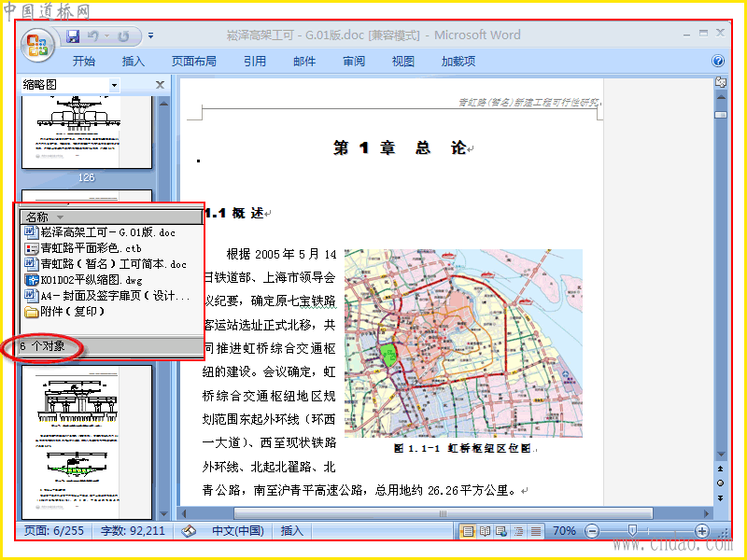Zoom out with the minus button
This screenshot has width=747, height=560.
coord(592,530)
